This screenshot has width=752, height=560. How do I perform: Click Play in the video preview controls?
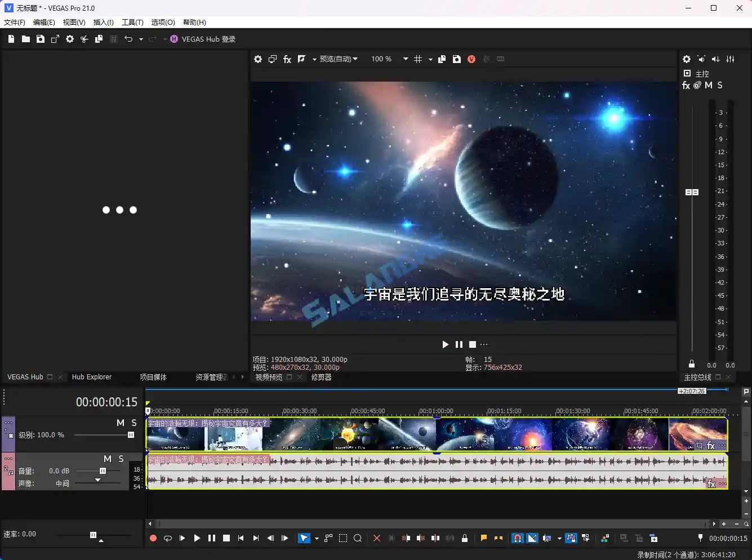(446, 344)
